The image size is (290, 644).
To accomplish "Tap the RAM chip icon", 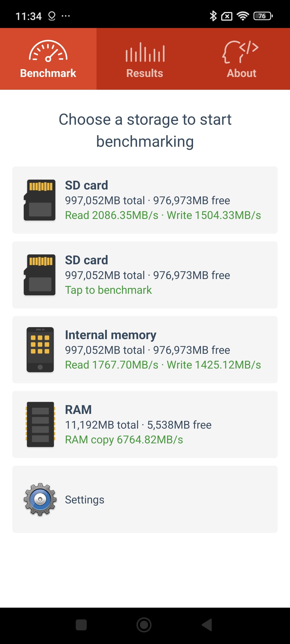I will click(x=40, y=424).
